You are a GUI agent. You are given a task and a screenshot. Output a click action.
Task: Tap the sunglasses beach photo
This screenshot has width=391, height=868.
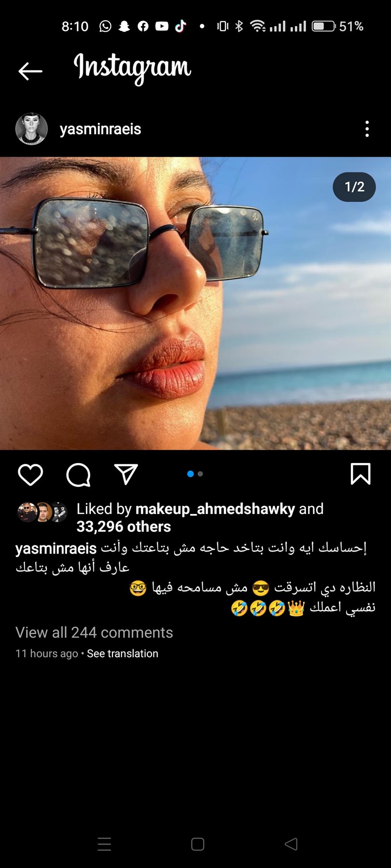pyautogui.click(x=195, y=303)
